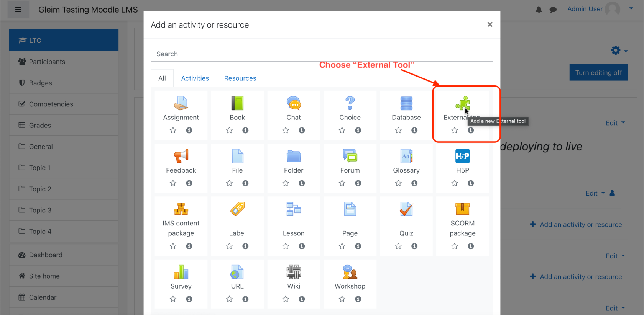The image size is (644, 315).
Task: Choose the Database activity icon
Action: tap(406, 103)
